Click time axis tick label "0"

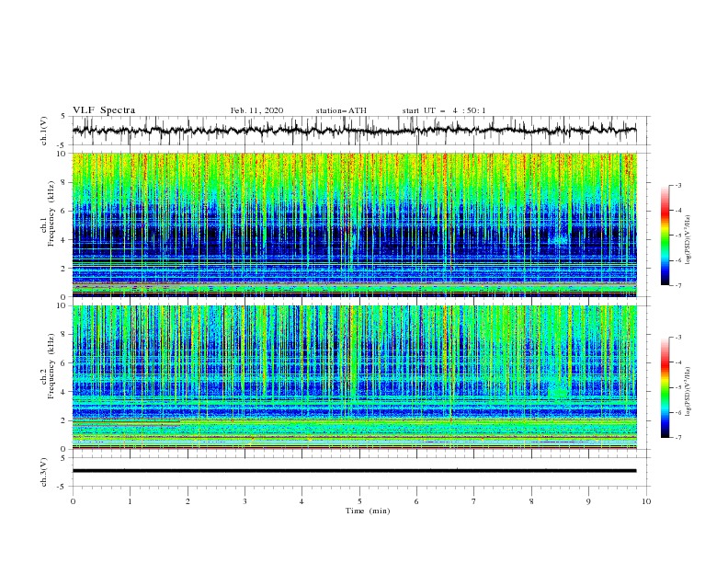coord(73,501)
